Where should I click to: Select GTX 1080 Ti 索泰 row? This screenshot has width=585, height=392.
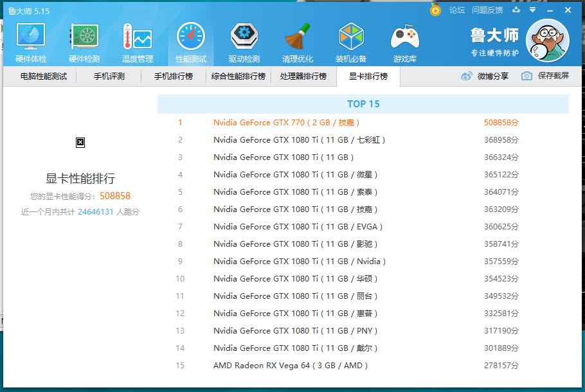click(363, 192)
